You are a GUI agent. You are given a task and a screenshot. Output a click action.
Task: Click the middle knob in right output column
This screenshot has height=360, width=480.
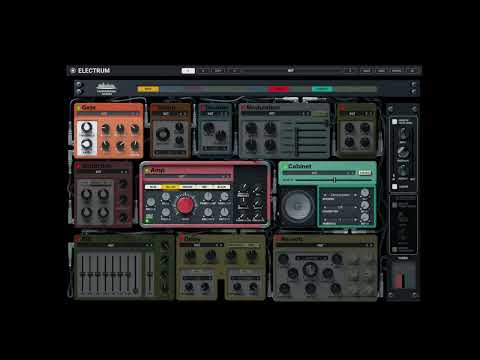tap(403, 152)
